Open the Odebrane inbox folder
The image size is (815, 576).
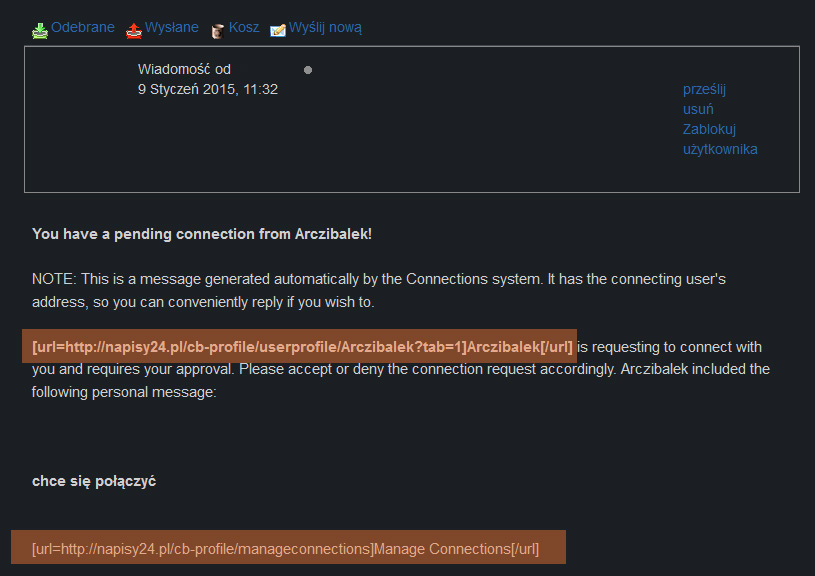[83, 27]
